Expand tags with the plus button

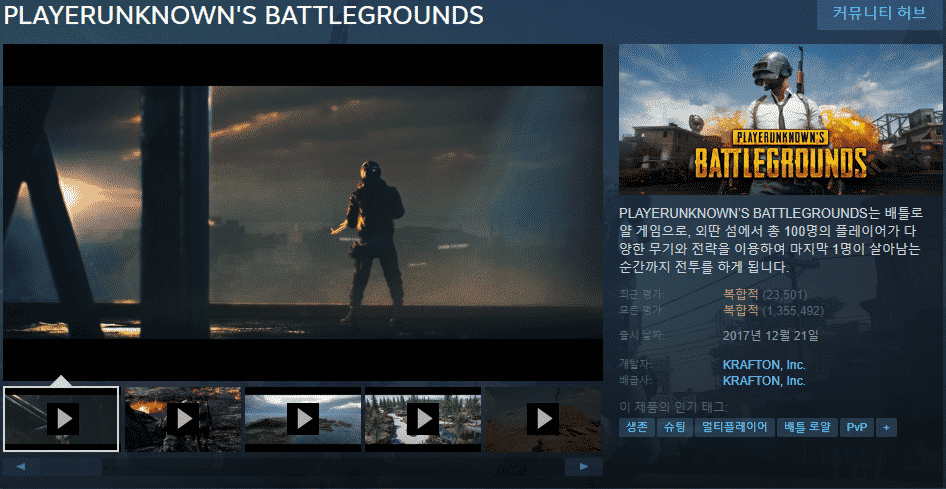[886, 427]
